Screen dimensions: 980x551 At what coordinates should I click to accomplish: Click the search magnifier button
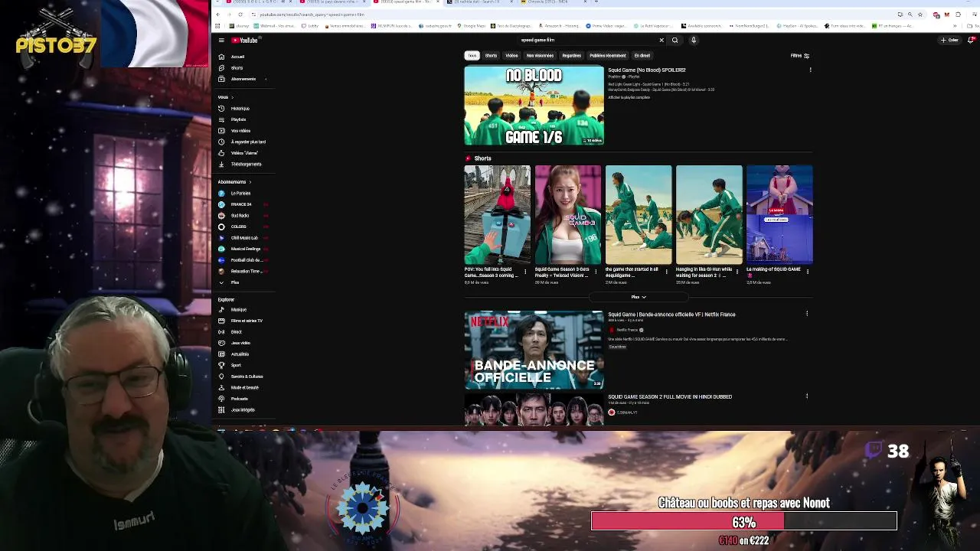tap(675, 40)
